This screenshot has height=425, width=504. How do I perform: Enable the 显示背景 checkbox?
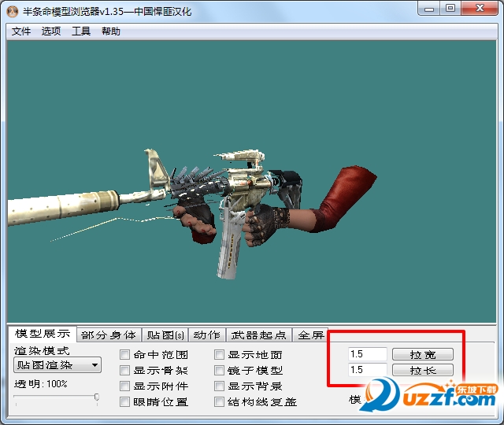[219, 386]
